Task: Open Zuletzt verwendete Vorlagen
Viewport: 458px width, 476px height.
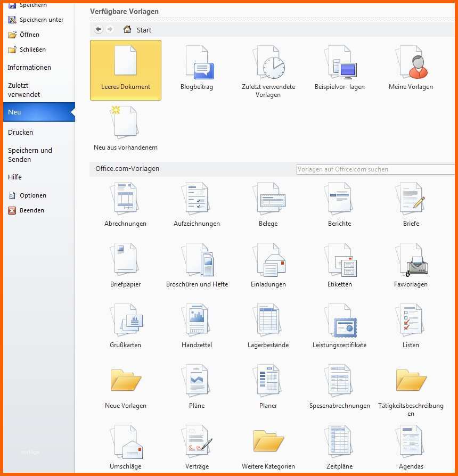Action: (268, 72)
